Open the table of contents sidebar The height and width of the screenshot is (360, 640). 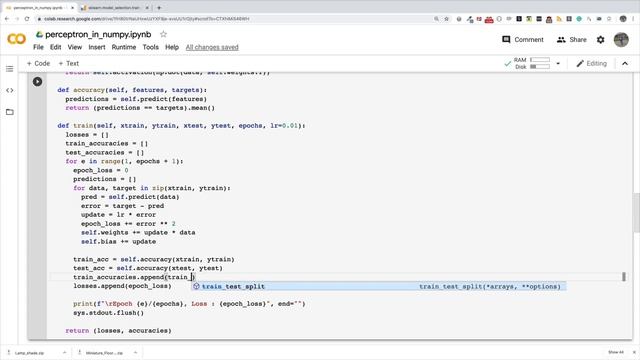tap(10, 69)
